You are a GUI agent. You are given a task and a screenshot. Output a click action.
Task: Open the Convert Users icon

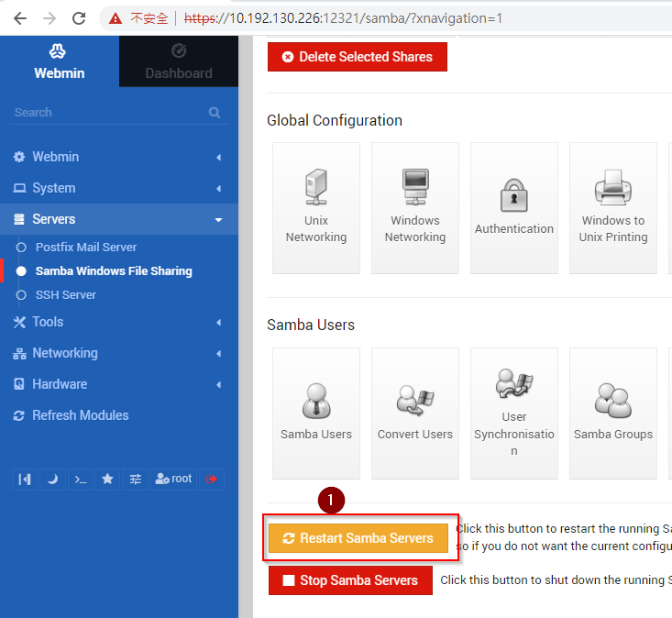coord(415,414)
